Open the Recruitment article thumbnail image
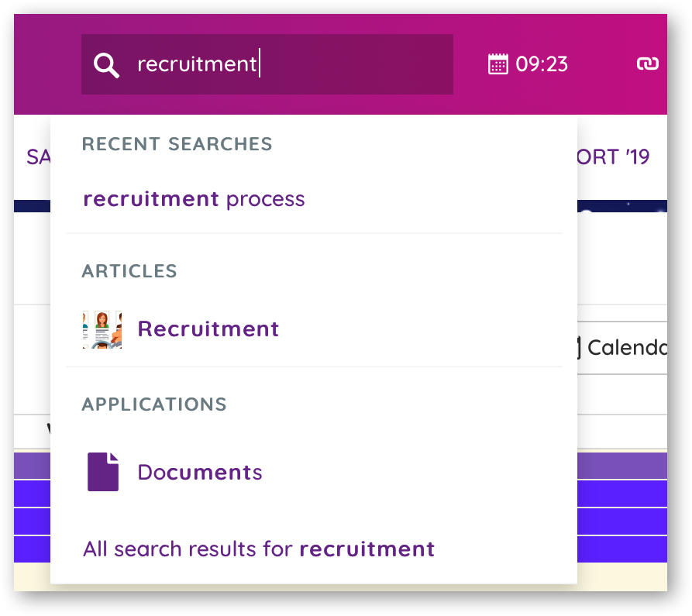This screenshot has height=616, width=692. pos(102,329)
